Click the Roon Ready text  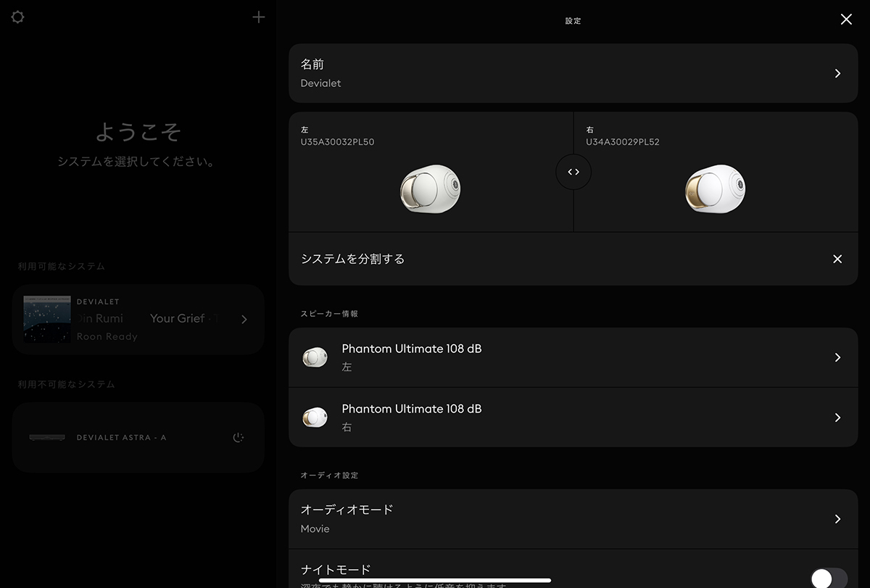(107, 336)
